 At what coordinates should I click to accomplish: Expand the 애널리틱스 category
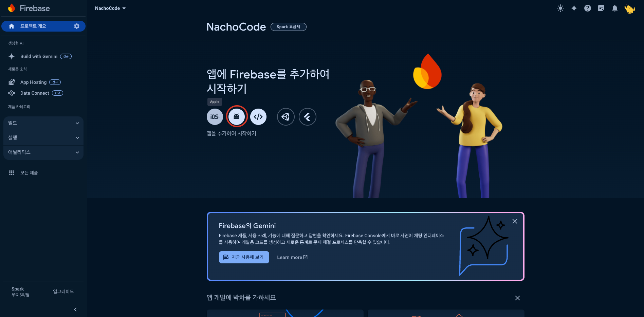click(x=43, y=152)
